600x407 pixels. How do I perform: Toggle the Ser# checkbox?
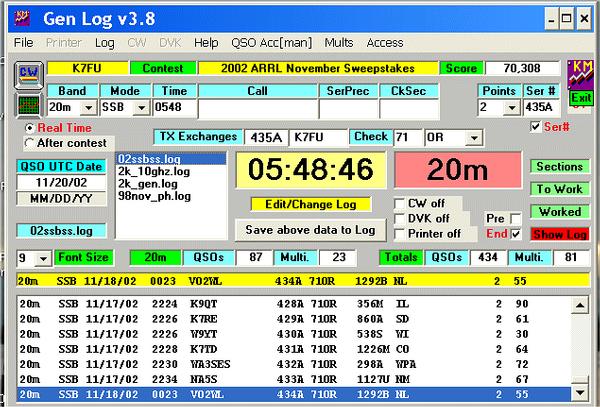(536, 126)
